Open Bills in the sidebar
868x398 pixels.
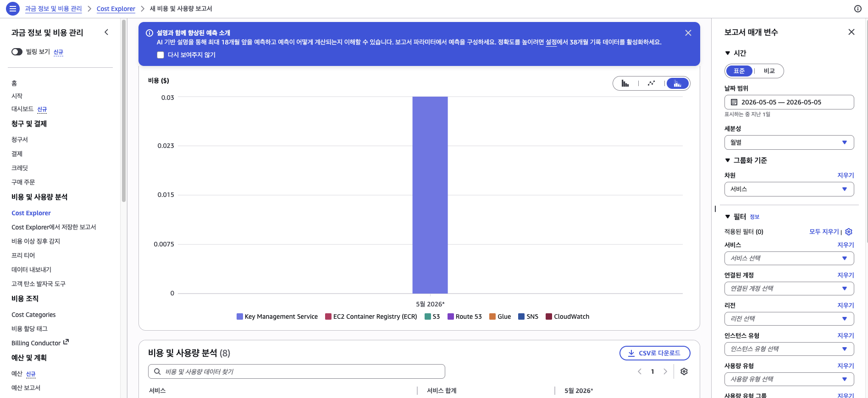coord(20,139)
